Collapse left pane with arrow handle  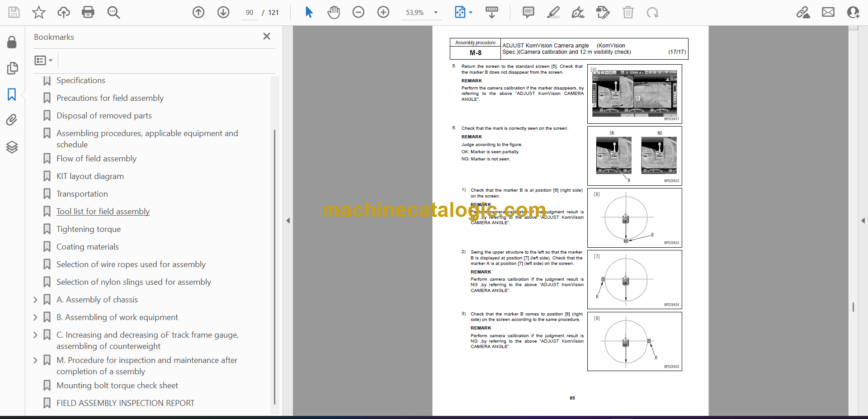point(288,221)
